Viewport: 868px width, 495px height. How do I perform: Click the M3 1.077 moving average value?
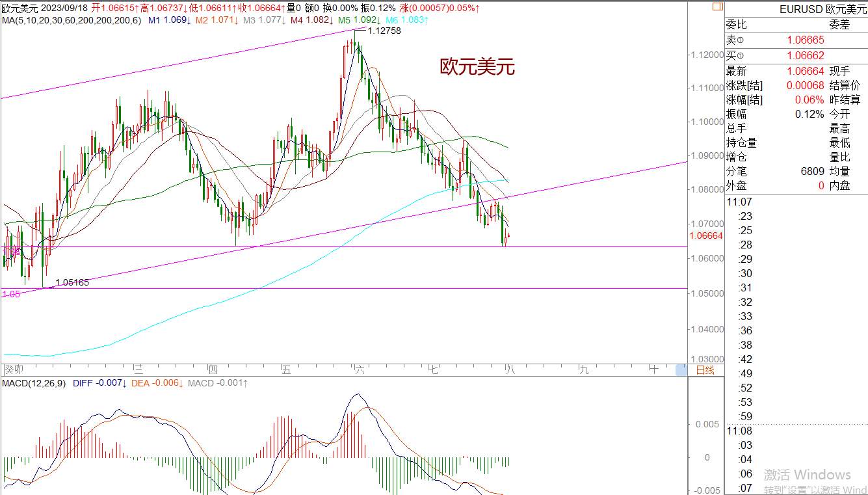[265, 21]
